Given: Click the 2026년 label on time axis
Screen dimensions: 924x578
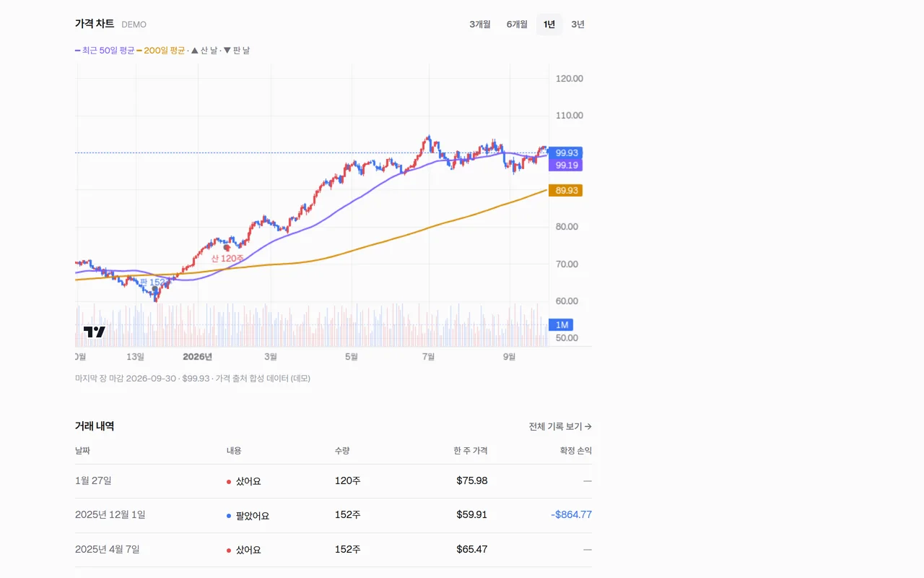Looking at the screenshot, I should click(197, 357).
